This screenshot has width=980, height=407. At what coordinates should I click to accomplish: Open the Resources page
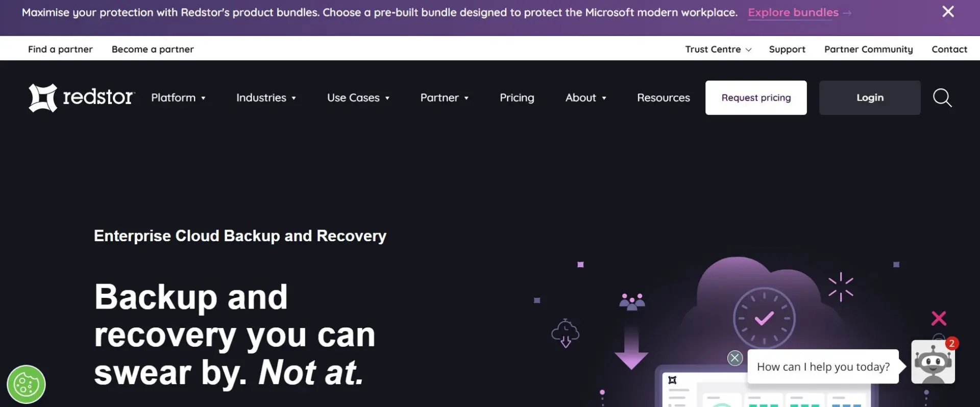[x=664, y=97]
